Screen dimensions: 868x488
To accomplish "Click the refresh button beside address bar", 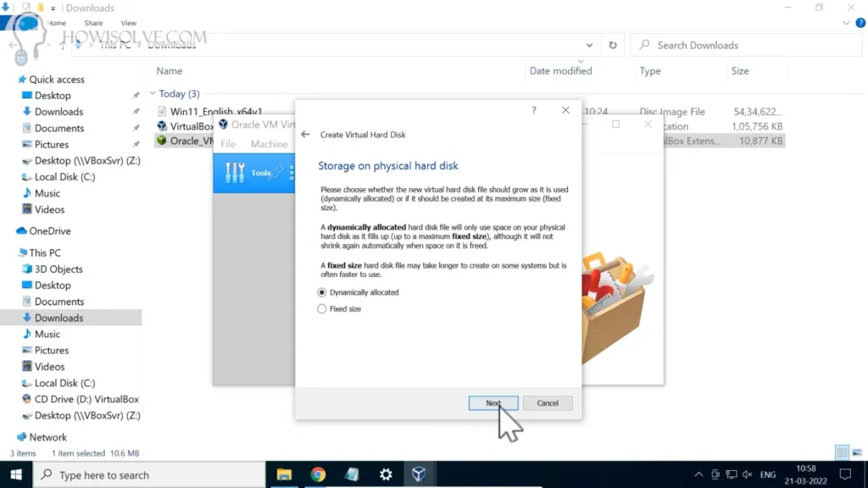I will (612, 45).
